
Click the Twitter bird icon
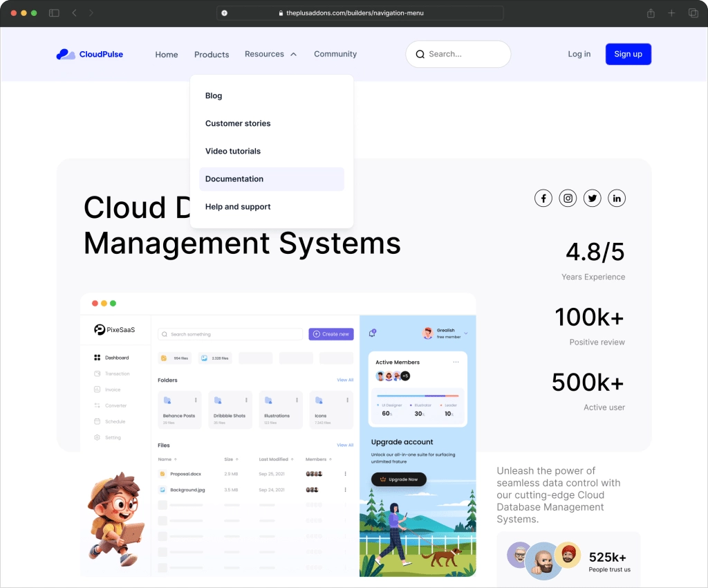[x=592, y=199]
